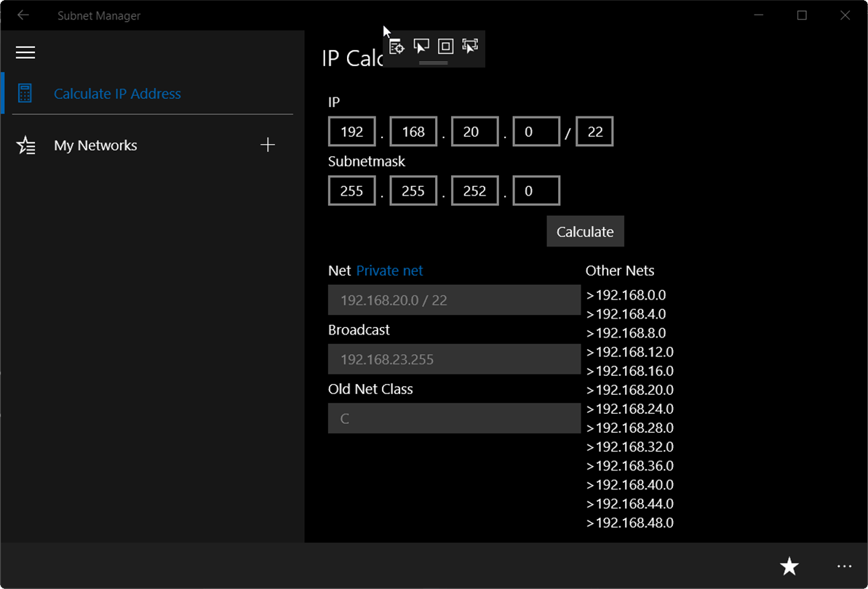This screenshot has width=868, height=589.
Task: Open the more options ellipsis menu
Action: coord(844,566)
